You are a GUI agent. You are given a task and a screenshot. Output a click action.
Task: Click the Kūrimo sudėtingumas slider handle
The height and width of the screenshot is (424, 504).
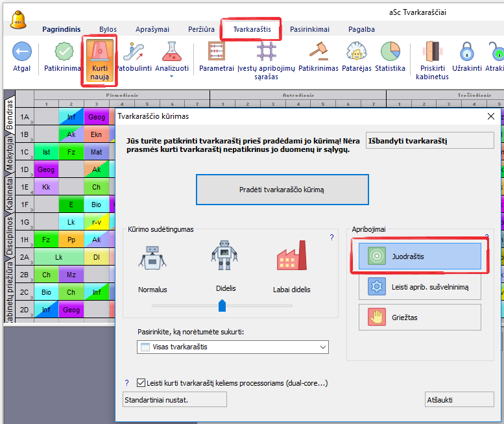point(222,305)
